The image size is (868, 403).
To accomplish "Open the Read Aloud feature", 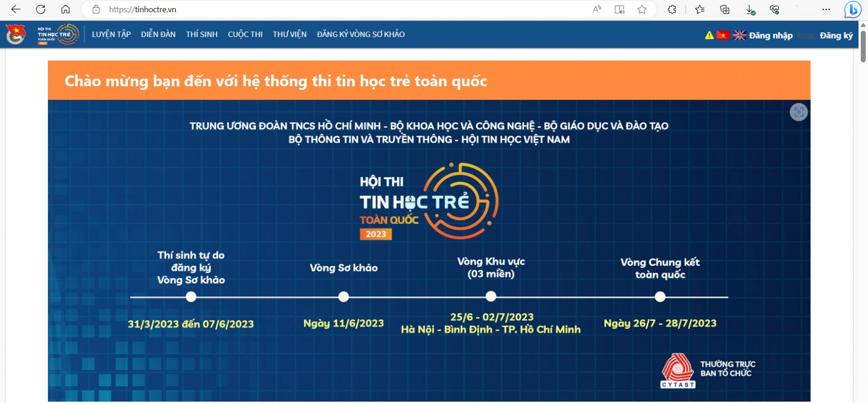I will pyautogui.click(x=597, y=9).
